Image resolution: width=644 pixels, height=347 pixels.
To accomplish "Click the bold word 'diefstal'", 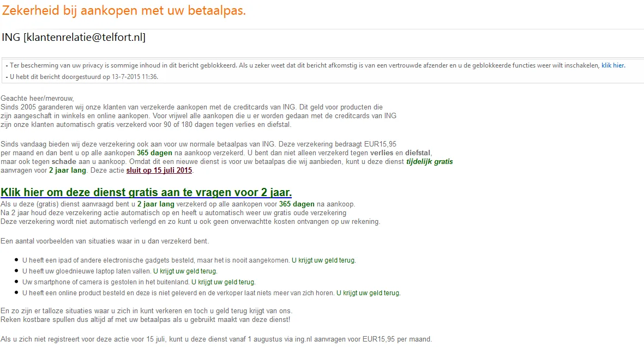I will (x=418, y=153).
